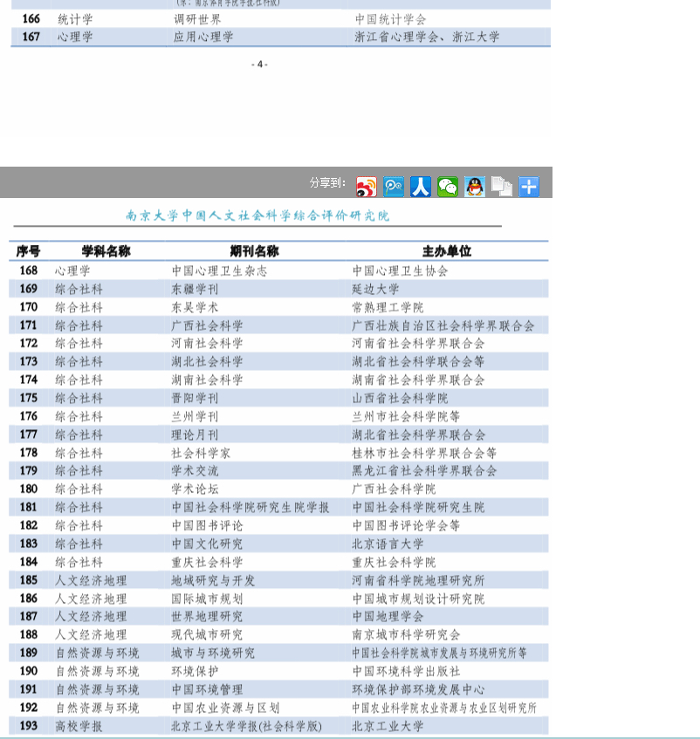Click publisher "常熟理工学院"
The height and width of the screenshot is (739, 700).
coord(388,307)
